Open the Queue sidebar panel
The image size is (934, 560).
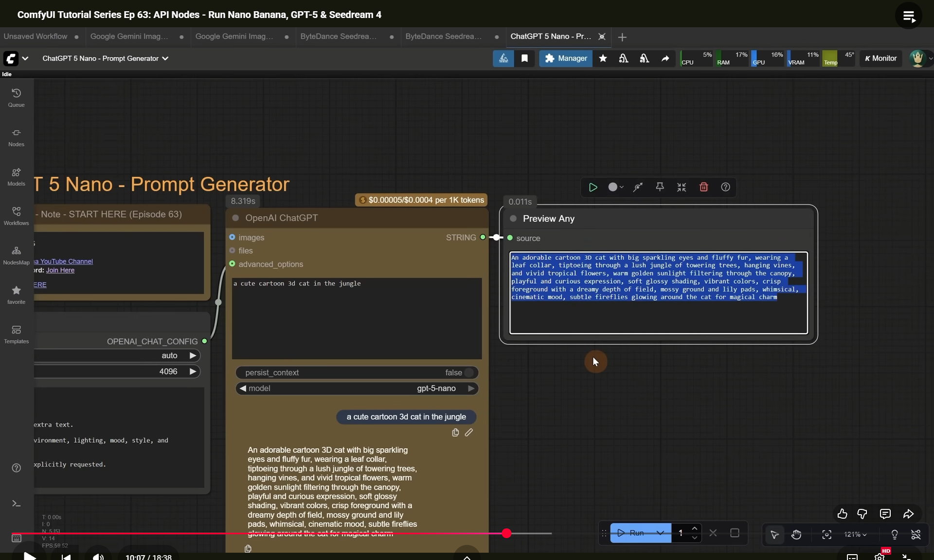(16, 97)
